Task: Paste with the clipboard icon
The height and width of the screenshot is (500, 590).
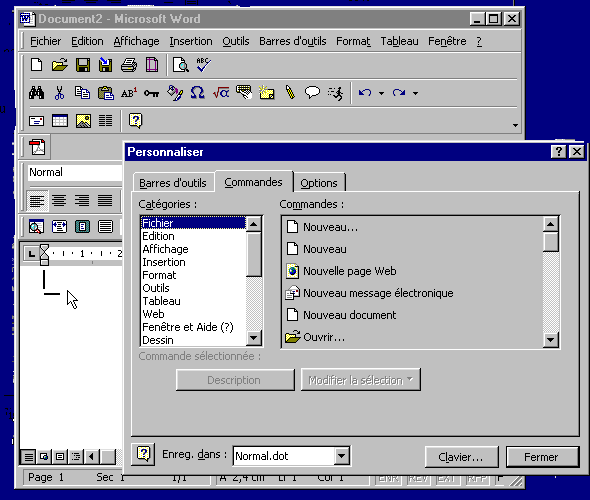Action: (x=106, y=93)
